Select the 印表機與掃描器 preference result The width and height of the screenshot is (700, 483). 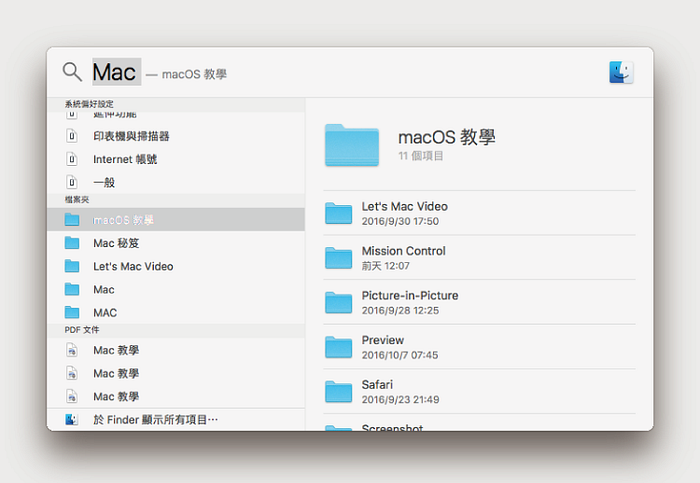pos(176,136)
